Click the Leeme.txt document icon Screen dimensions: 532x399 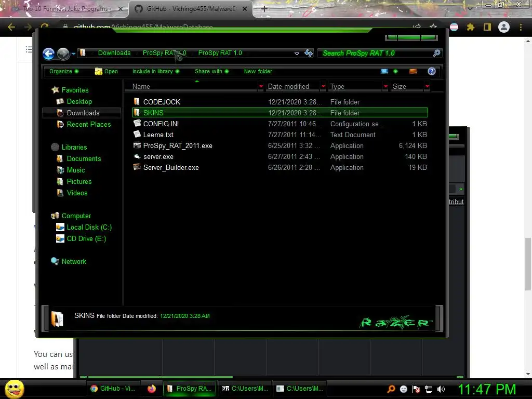click(x=137, y=134)
